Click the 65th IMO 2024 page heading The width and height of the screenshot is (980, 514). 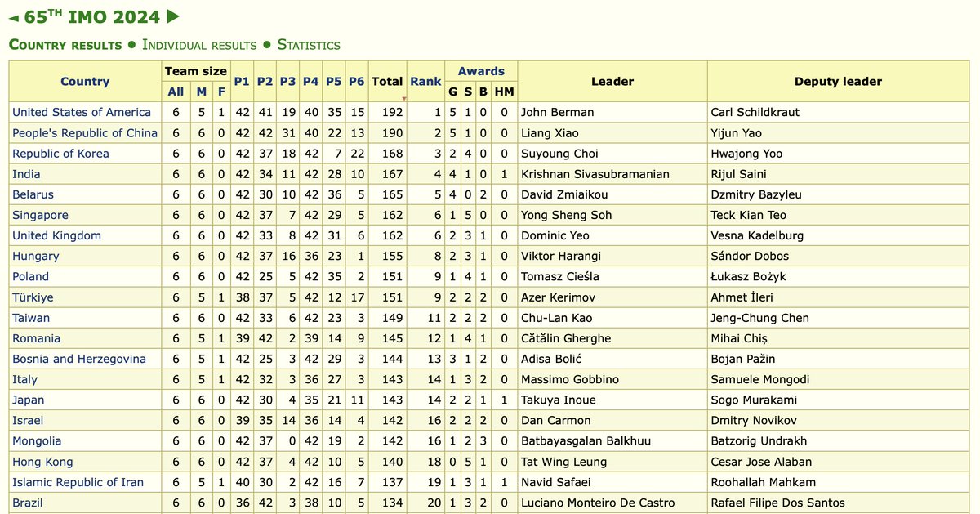tap(92, 16)
